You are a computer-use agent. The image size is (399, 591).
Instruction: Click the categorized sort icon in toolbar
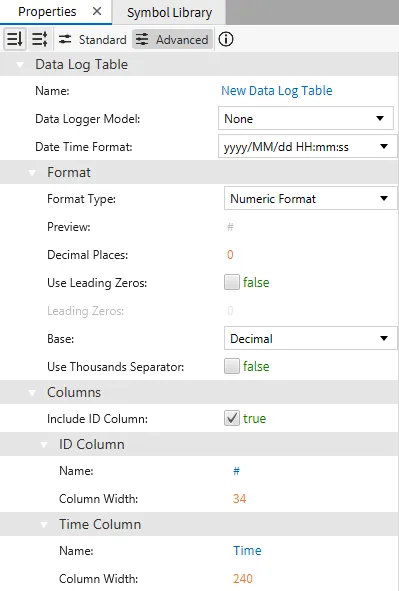point(15,39)
